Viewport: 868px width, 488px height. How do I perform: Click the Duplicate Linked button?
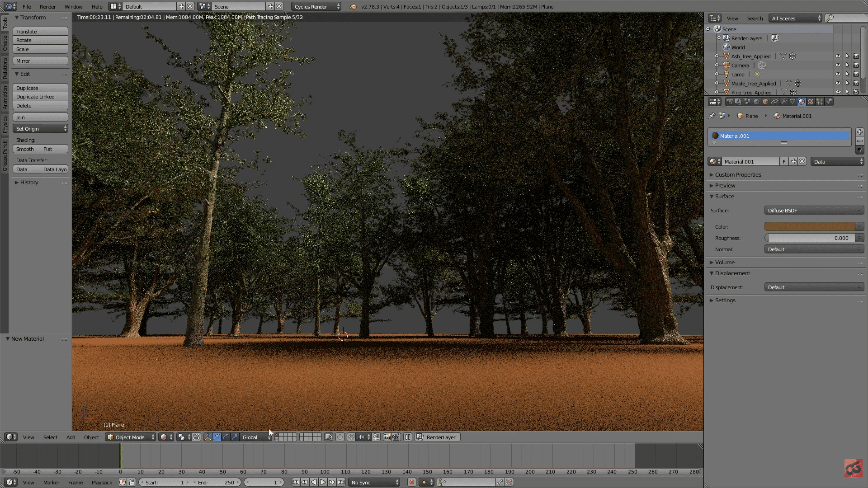40,97
